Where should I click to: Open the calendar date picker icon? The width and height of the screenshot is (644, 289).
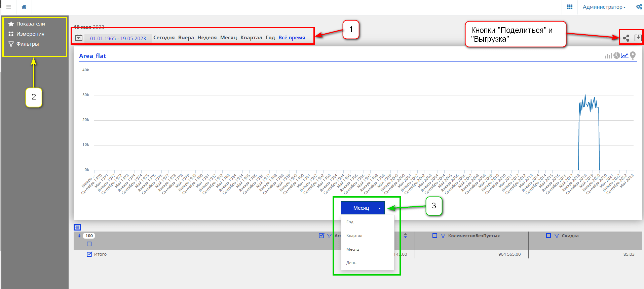[x=79, y=38]
